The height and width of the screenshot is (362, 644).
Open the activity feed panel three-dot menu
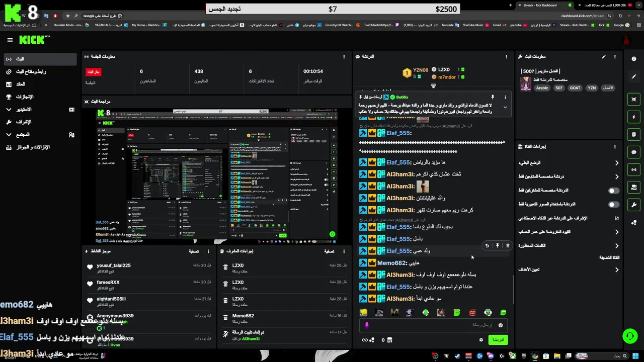click(208, 251)
